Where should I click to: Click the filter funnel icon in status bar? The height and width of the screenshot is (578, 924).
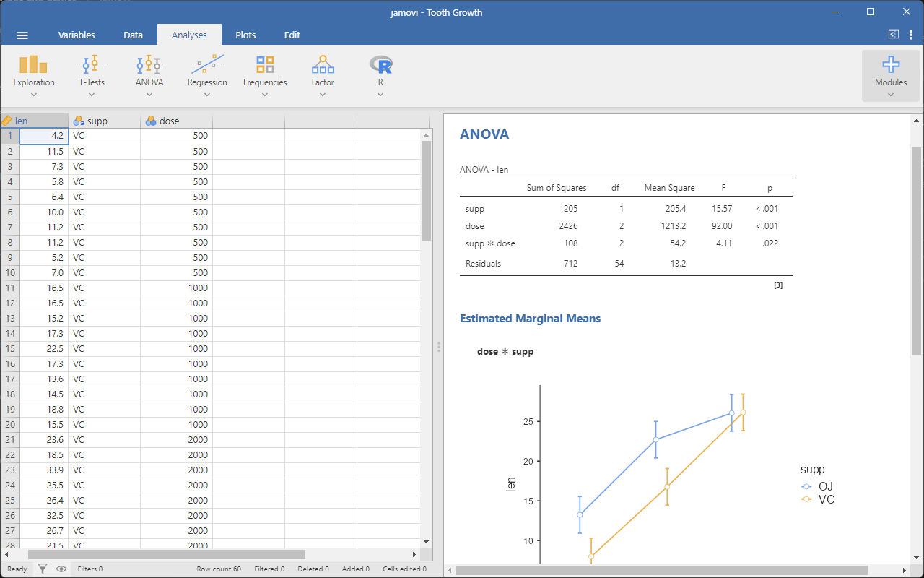(43, 569)
